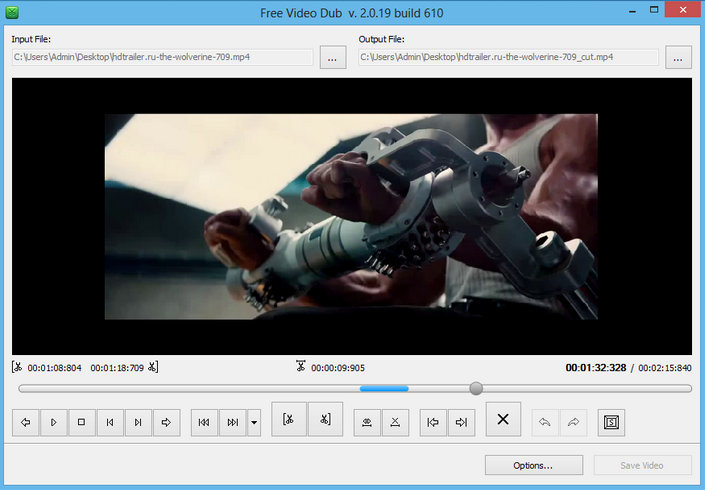Click the delete selection scissors icon

click(x=395, y=422)
